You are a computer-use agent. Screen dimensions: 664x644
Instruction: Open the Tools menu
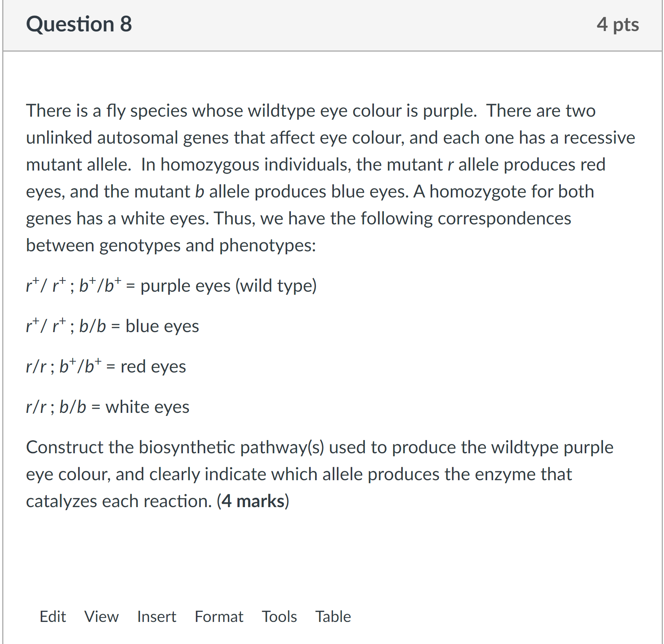[x=279, y=617]
